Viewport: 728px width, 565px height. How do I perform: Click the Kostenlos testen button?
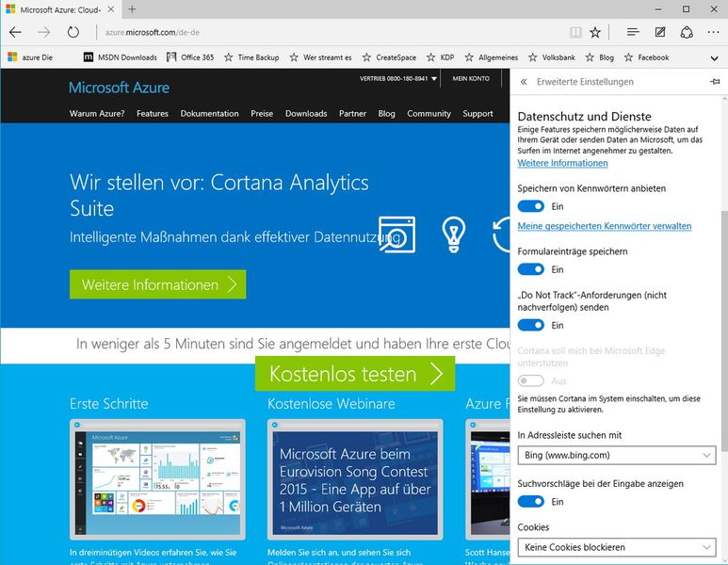tap(355, 374)
